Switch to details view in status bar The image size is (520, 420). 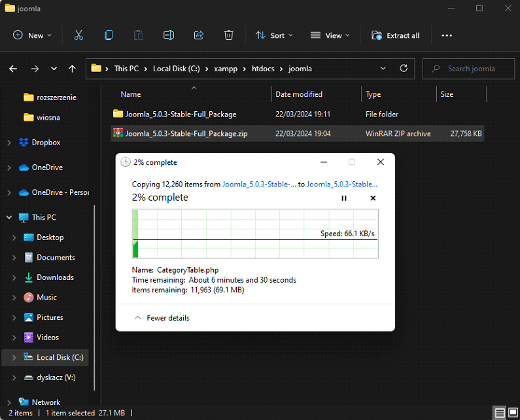pyautogui.click(x=500, y=413)
